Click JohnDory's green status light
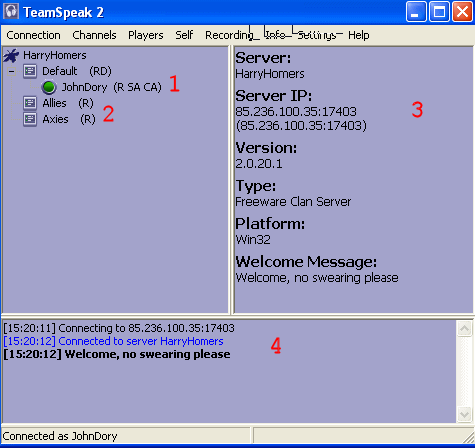Image resolution: width=475 pixels, height=448 pixels. point(49,87)
